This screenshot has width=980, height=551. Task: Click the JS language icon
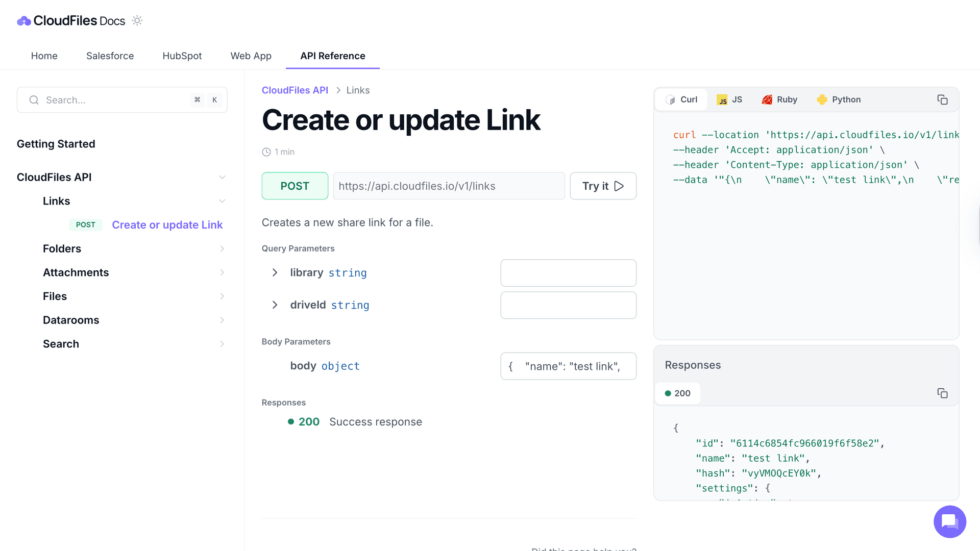pos(722,99)
